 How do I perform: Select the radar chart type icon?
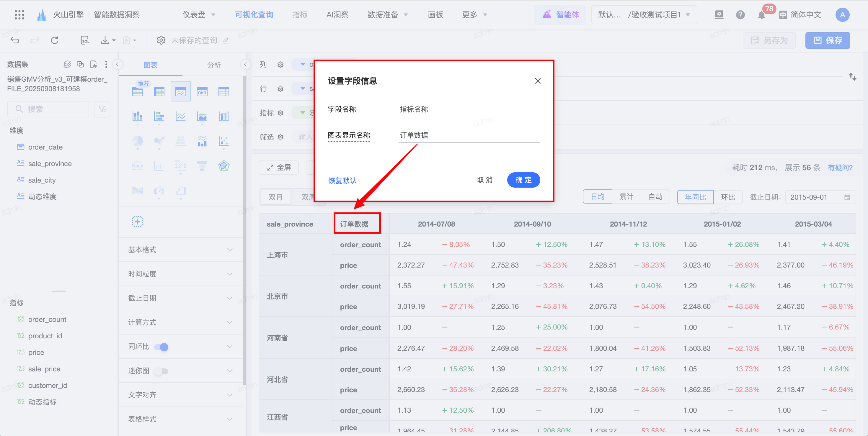tap(224, 166)
